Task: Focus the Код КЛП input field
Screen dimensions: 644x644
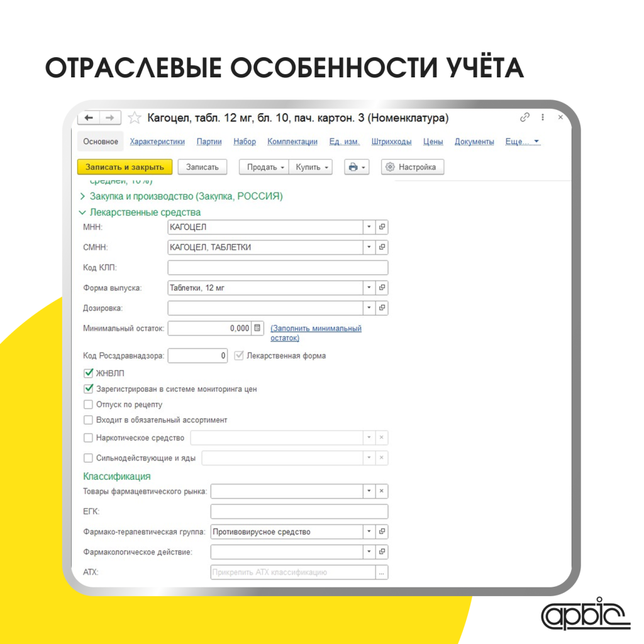Action: 277,267
